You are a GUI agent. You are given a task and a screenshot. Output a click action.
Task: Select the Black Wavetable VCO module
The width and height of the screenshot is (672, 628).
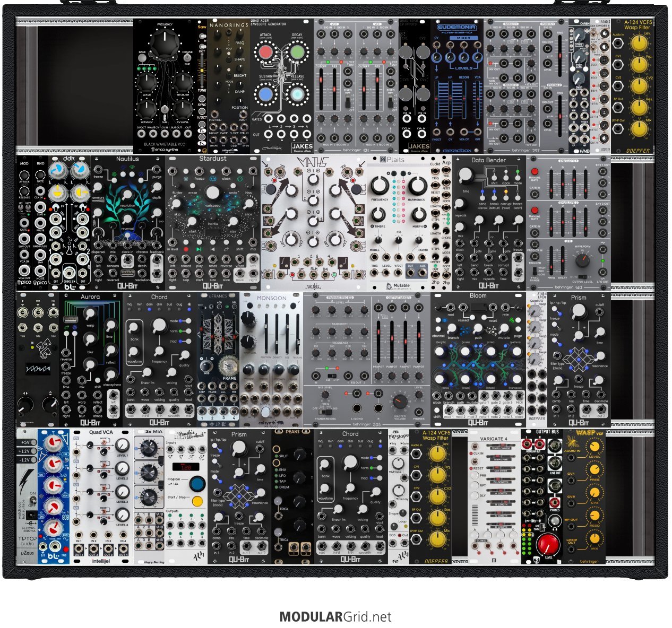(x=170, y=86)
